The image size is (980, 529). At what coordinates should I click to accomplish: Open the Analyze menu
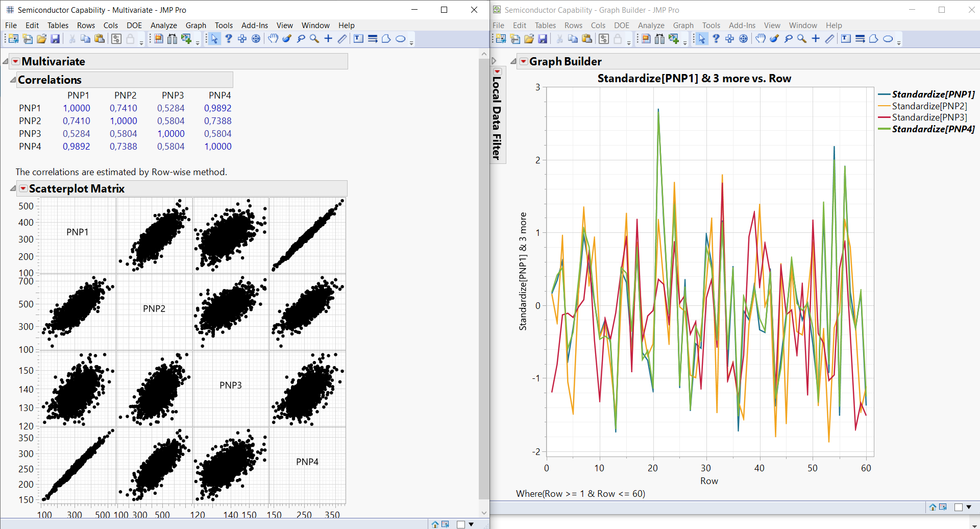click(163, 25)
